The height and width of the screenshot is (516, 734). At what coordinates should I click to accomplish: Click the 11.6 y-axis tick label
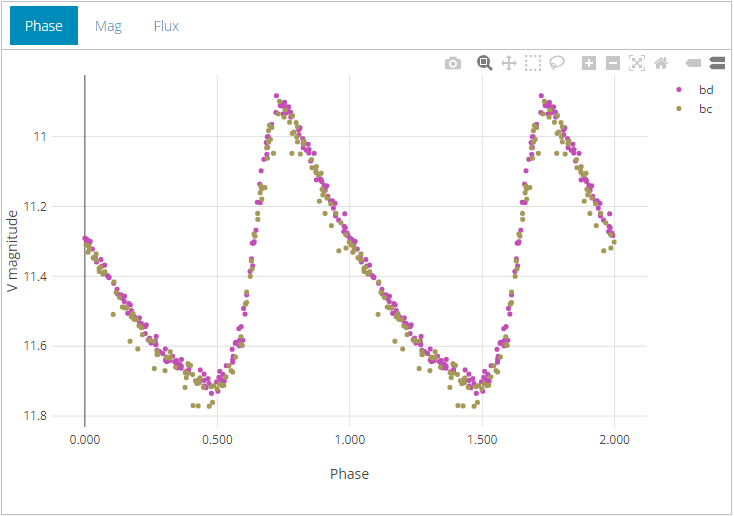point(36,346)
